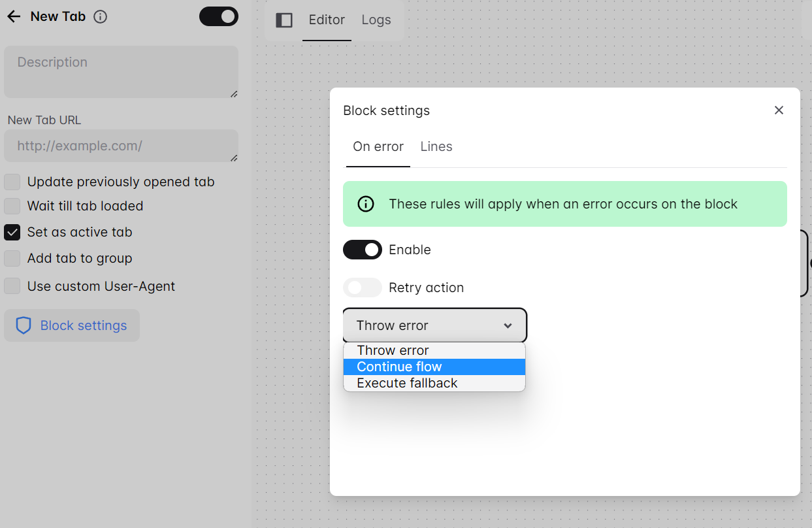Click the Block settings button

coord(72,325)
